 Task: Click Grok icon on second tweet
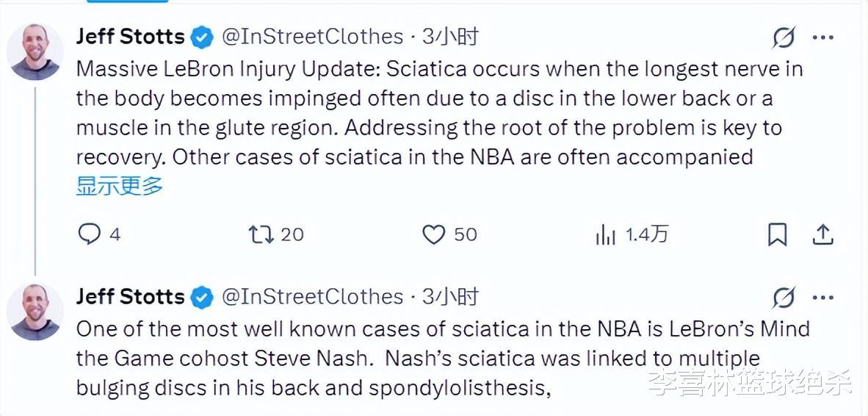(784, 297)
